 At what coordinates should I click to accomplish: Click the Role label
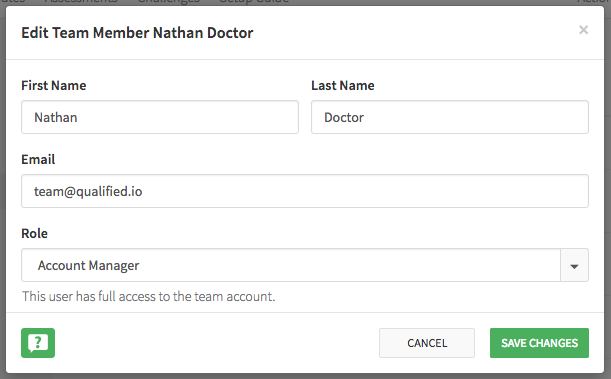click(34, 233)
